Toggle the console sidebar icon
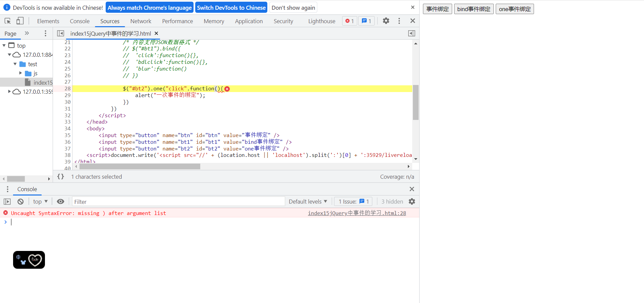This screenshot has height=303, width=644. pyautogui.click(x=7, y=202)
